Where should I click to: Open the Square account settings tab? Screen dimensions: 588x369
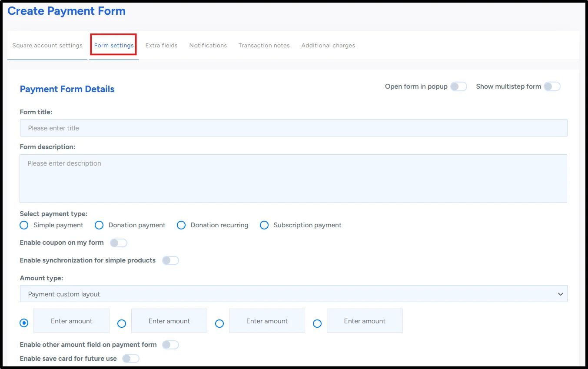coord(47,45)
